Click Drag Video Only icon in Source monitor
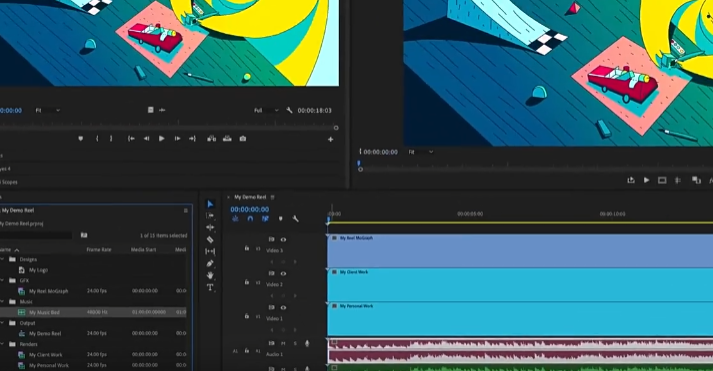The height and width of the screenshot is (371, 713). [x=151, y=110]
